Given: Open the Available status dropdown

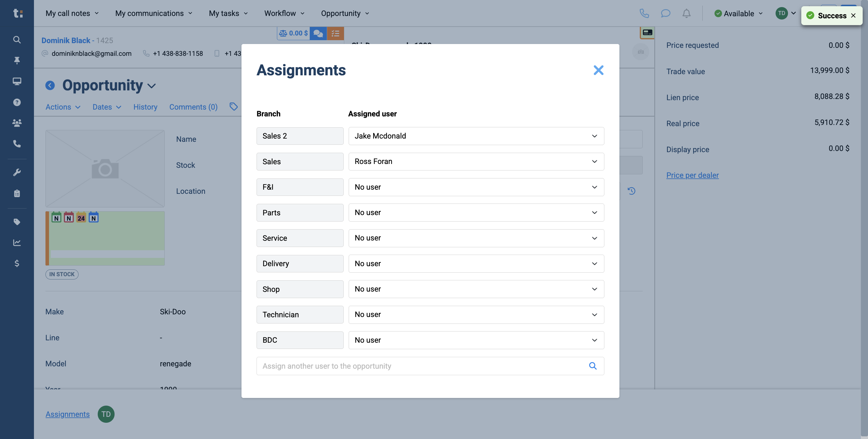Looking at the screenshot, I should click(738, 14).
